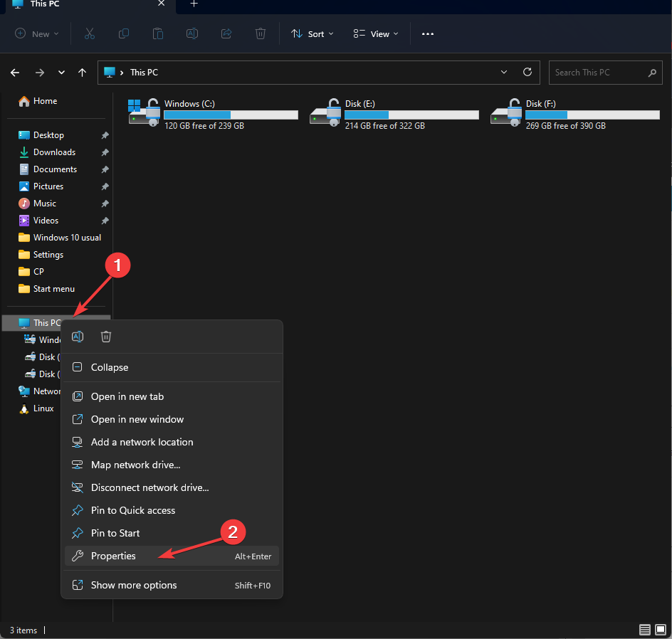Unpin Desktop using its pin icon
The image size is (672, 639).
point(105,135)
